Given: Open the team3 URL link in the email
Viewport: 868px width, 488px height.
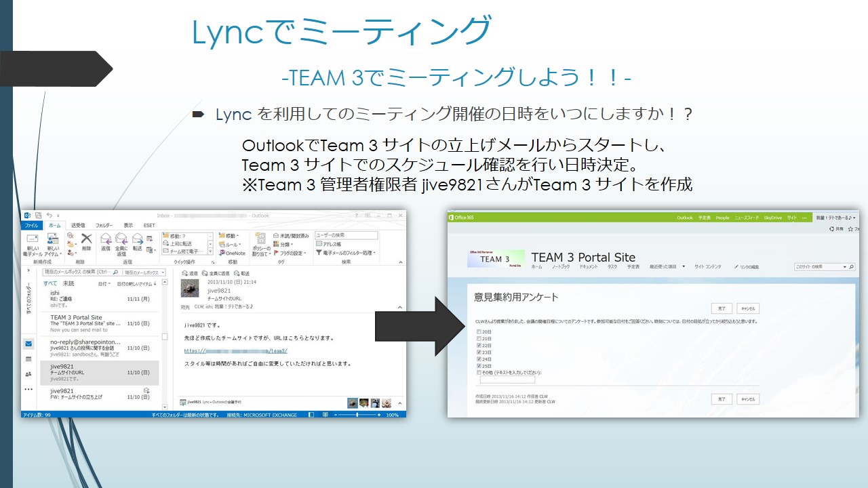Looking at the screenshot, I should pyautogui.click(x=236, y=350).
